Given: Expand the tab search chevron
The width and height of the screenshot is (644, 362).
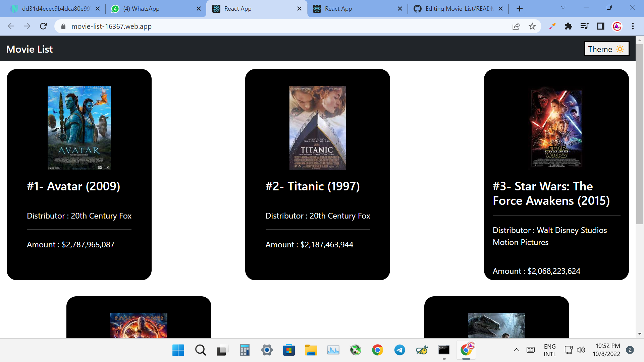Looking at the screenshot, I should click(x=563, y=7).
